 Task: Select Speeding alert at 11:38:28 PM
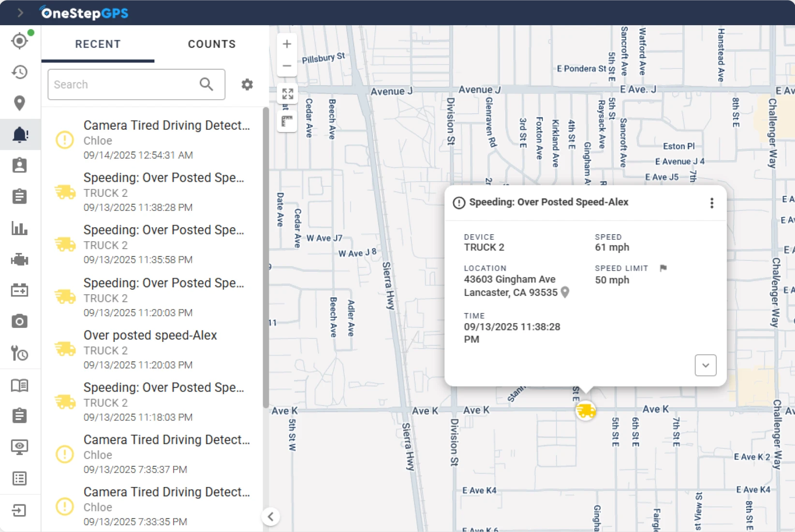pos(153,192)
